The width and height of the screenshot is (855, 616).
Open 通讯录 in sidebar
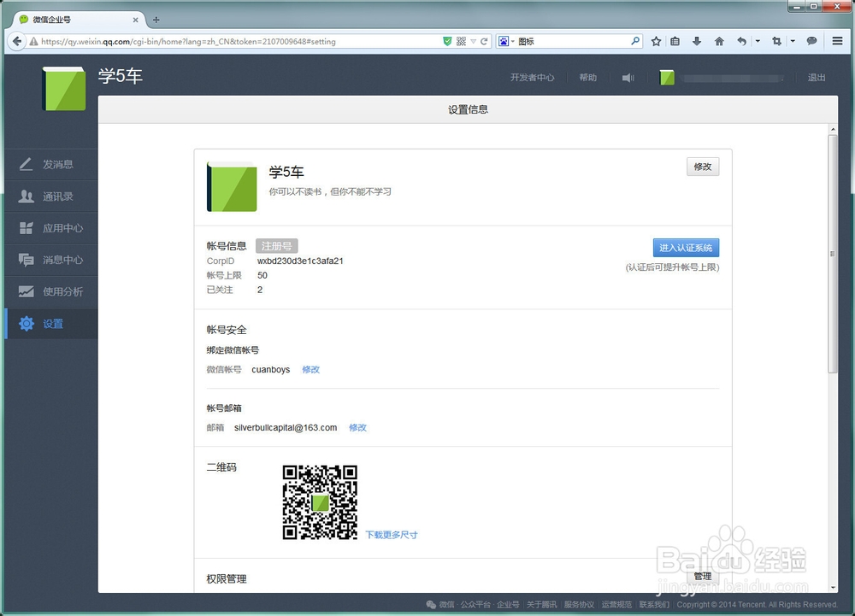tap(51, 197)
